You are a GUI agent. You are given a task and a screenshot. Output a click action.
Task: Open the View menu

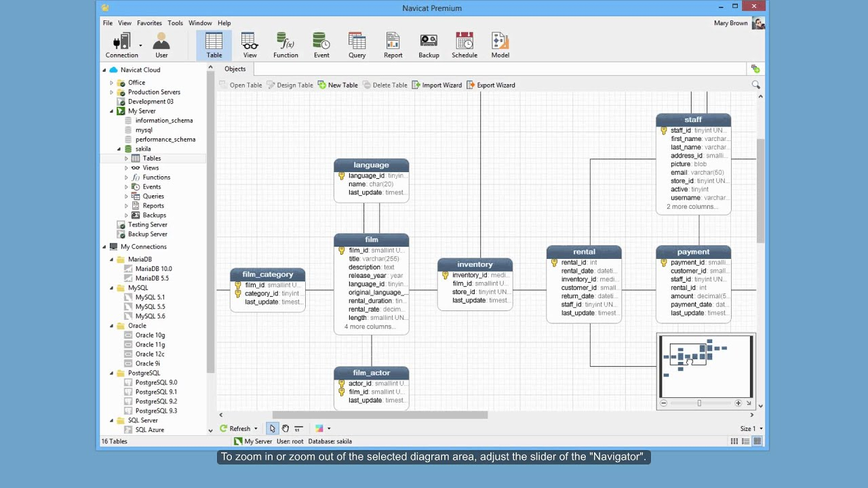click(125, 23)
